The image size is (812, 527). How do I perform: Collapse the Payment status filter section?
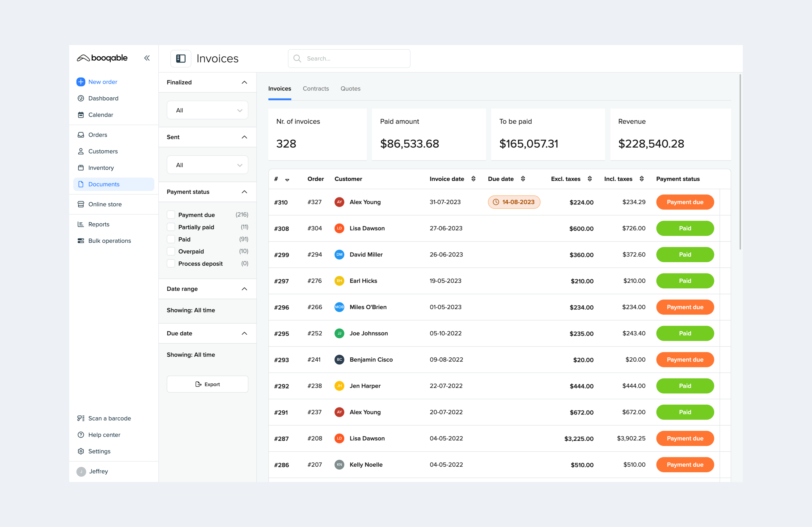coord(244,192)
